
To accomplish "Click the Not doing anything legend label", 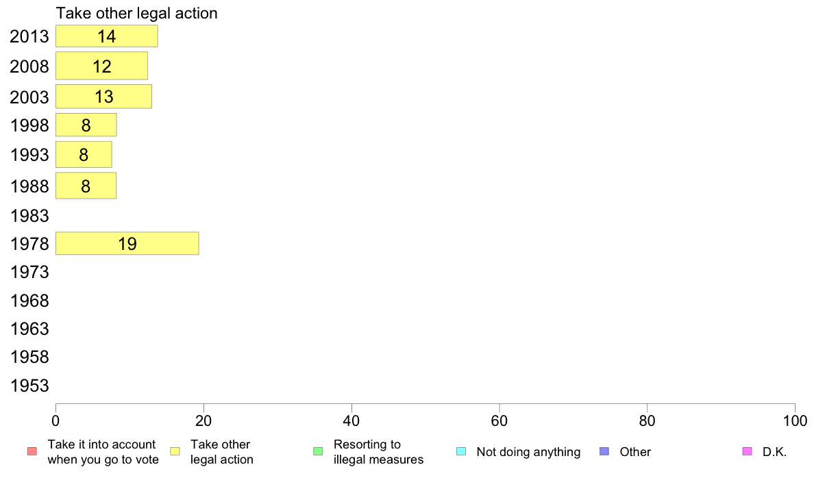I will [x=528, y=452].
